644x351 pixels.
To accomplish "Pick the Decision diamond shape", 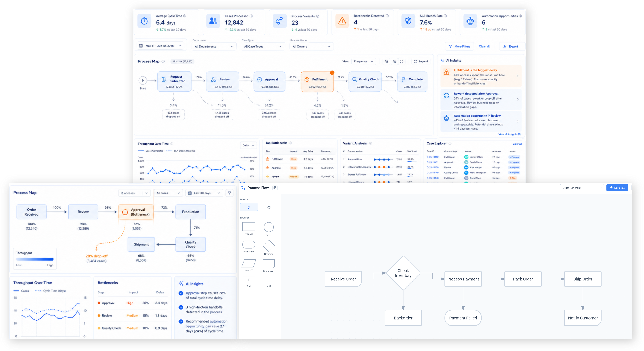I will coord(269,246).
